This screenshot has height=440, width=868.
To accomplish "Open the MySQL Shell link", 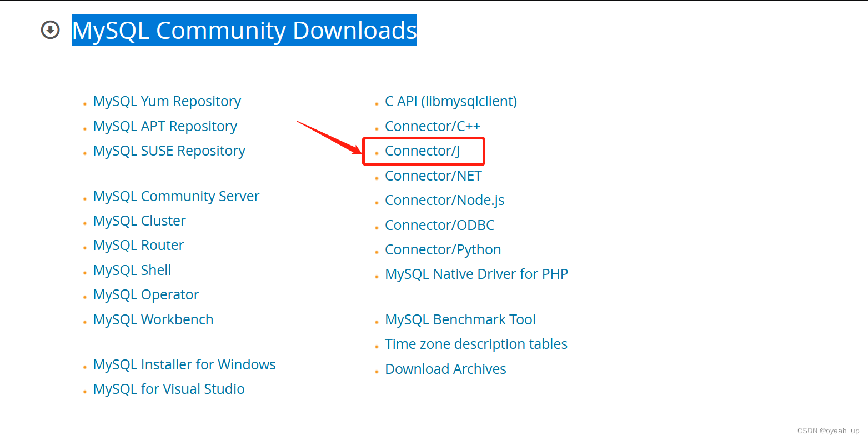I will [132, 271].
